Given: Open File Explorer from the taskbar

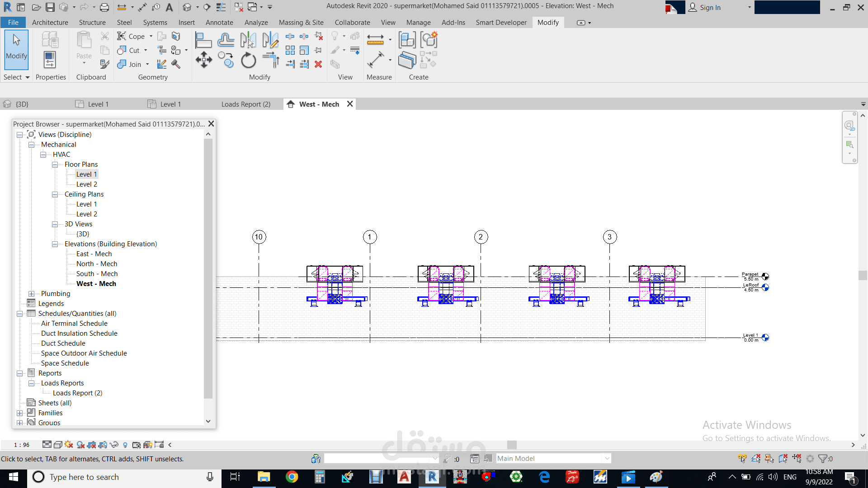Looking at the screenshot, I should click(x=264, y=477).
